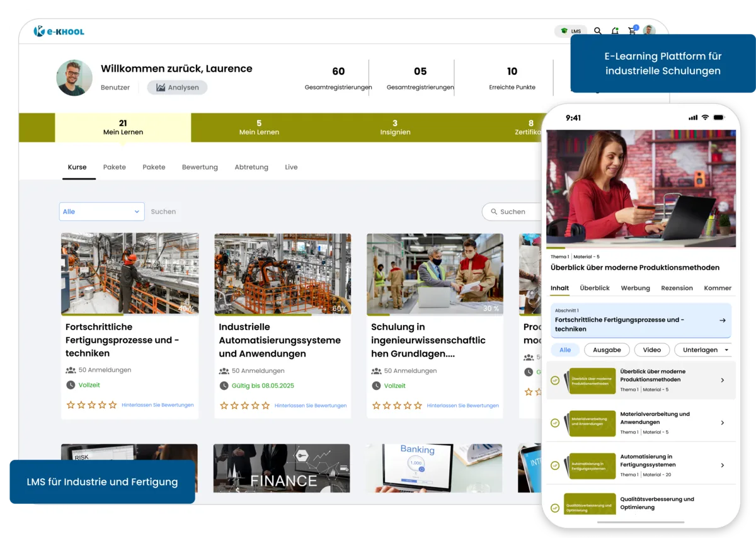Screen dimensions: 756x538
Task: Open the Bewertung tab
Action: coord(200,167)
